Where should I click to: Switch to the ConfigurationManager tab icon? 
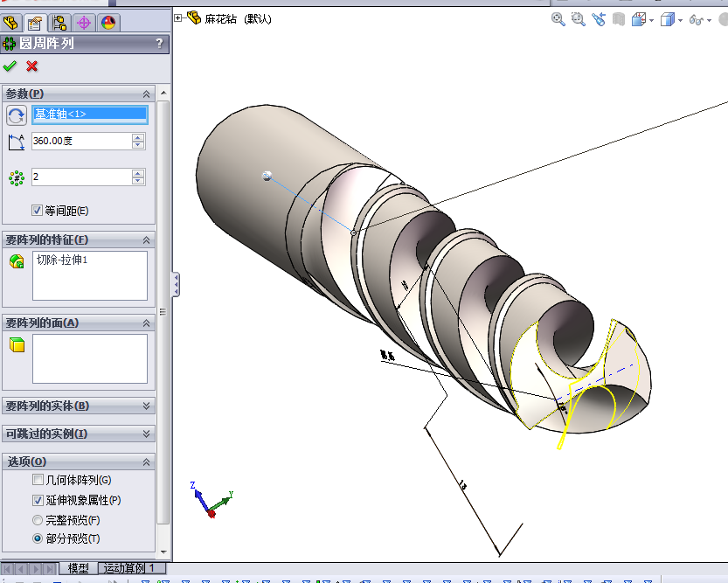pos(59,23)
